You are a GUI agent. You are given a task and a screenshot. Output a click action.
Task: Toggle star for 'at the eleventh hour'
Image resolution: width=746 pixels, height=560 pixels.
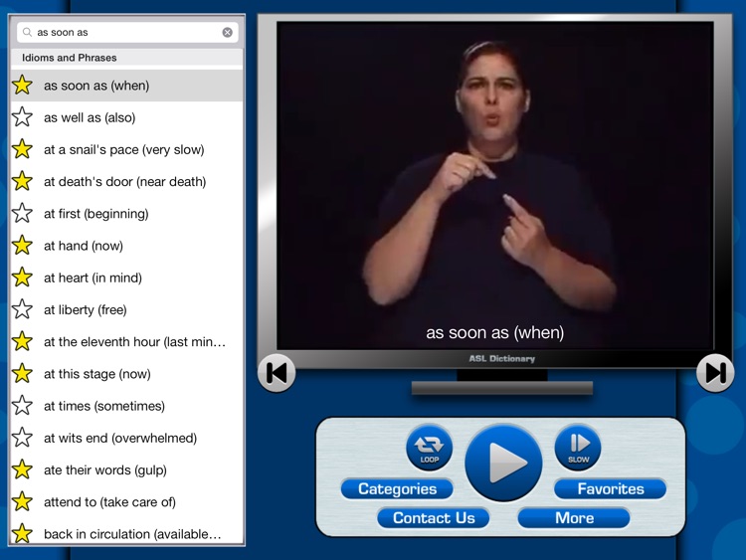click(x=22, y=341)
